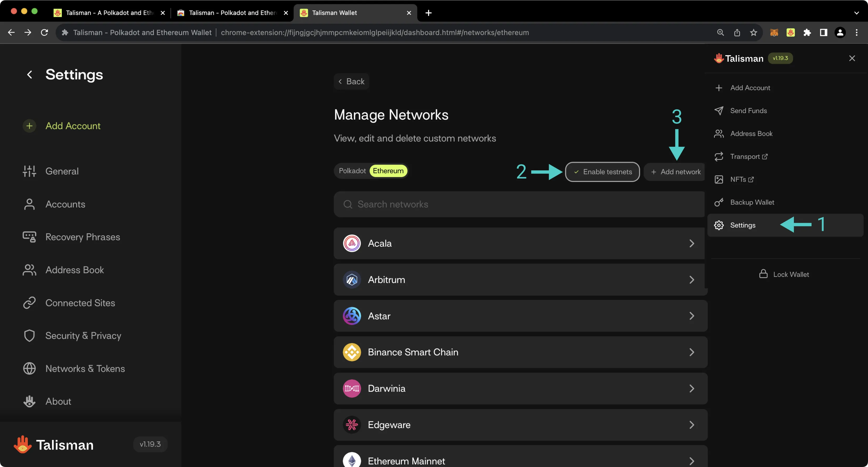Click the Acala network logo
Screen dimensions: 868x467
(352, 243)
